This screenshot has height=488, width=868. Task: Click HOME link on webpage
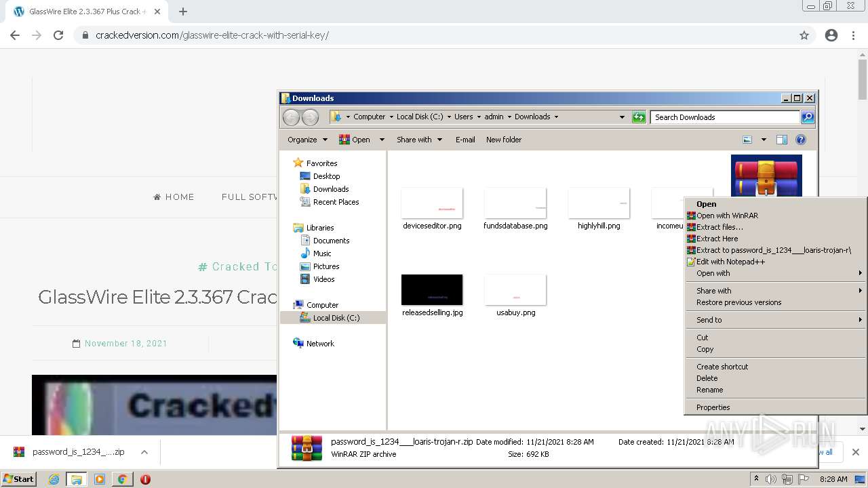click(174, 197)
